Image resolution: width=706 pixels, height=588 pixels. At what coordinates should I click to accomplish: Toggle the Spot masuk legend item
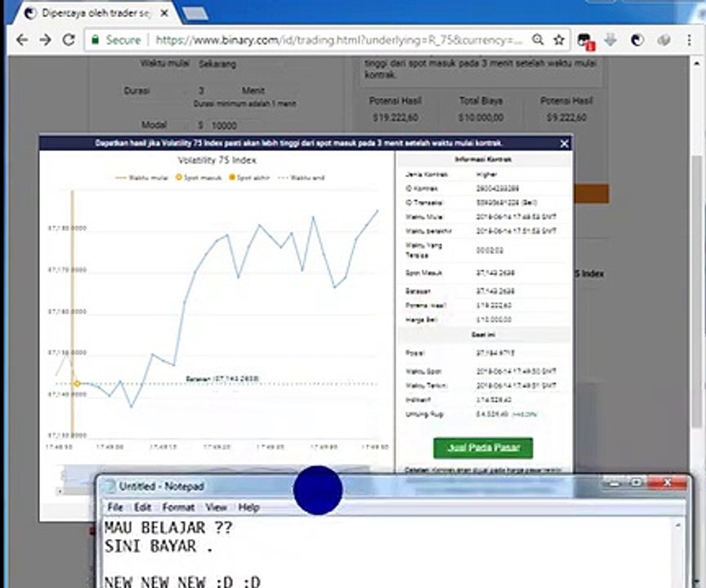point(198,178)
